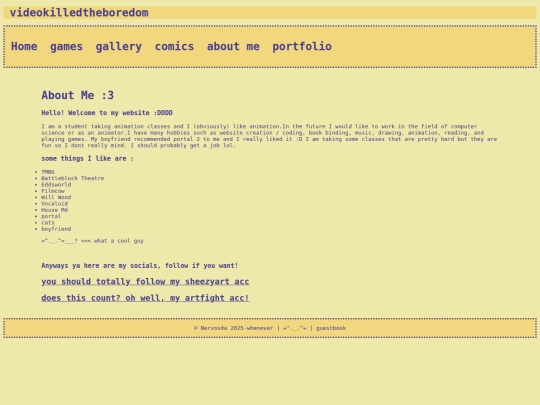Click the 'what a cool guy' line
Screen dimensions: 540x405
tap(93, 241)
